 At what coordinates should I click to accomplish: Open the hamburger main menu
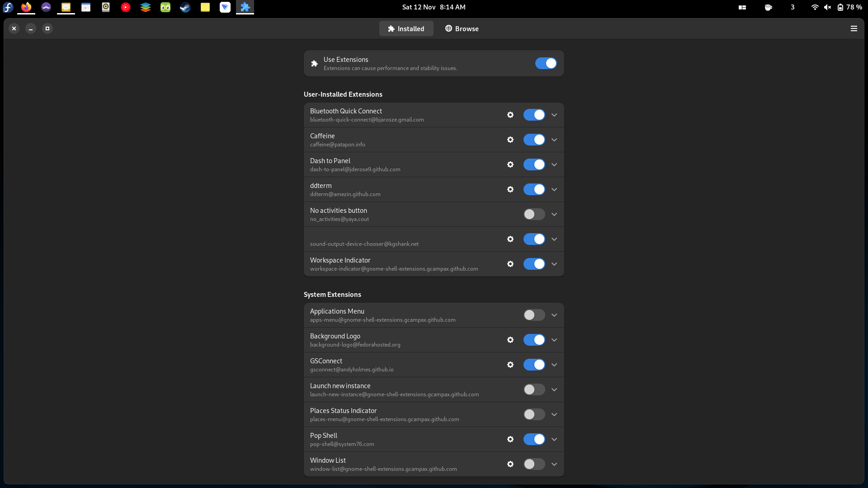click(854, 28)
